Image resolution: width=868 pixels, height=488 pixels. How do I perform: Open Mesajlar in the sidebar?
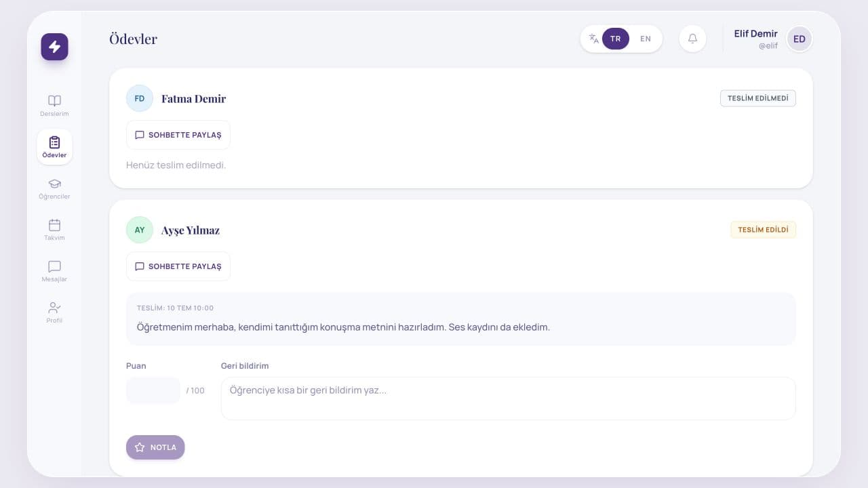point(54,270)
